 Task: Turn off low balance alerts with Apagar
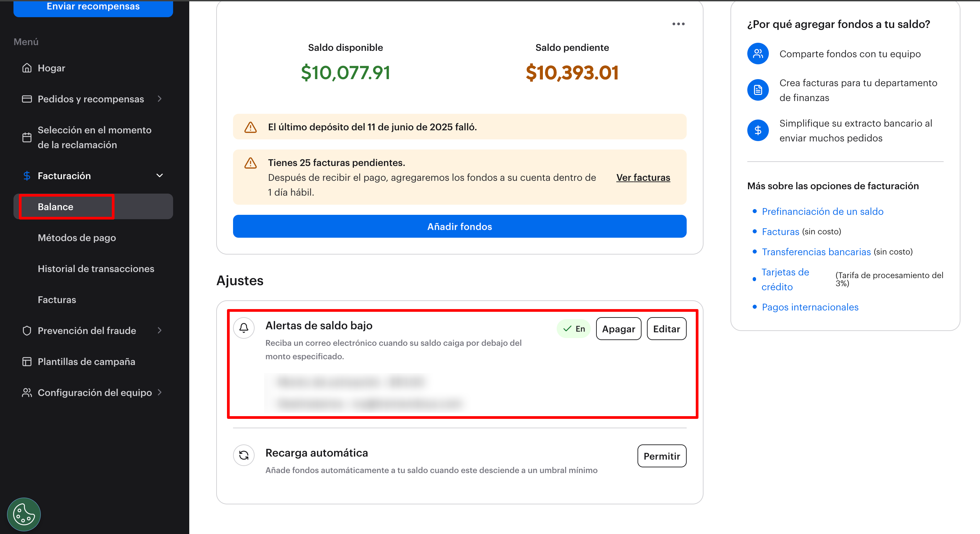[618, 329]
